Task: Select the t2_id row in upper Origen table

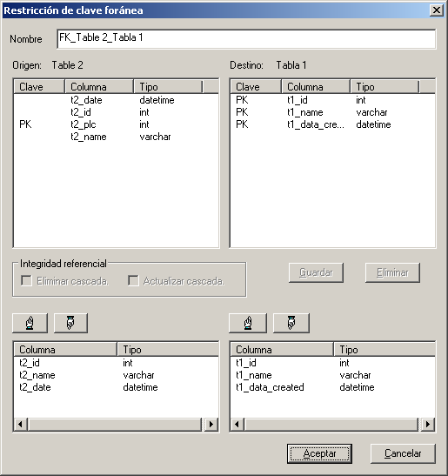Action: pyautogui.click(x=116, y=112)
